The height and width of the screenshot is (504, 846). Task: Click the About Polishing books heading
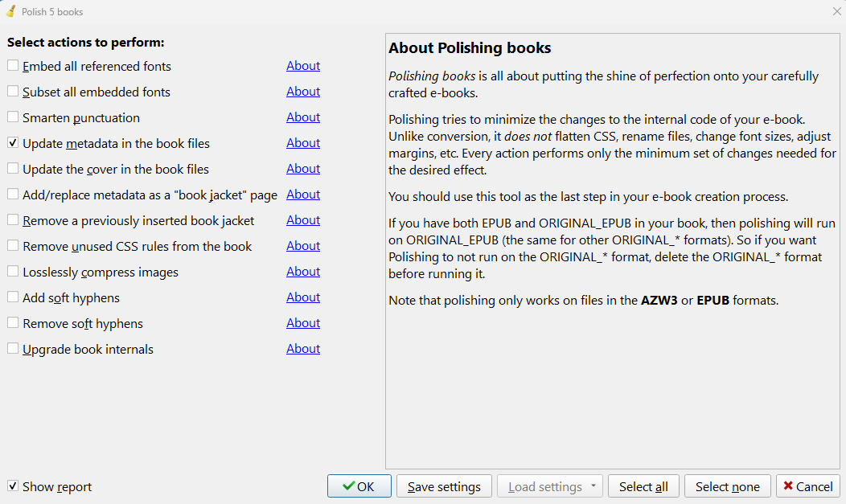(470, 48)
